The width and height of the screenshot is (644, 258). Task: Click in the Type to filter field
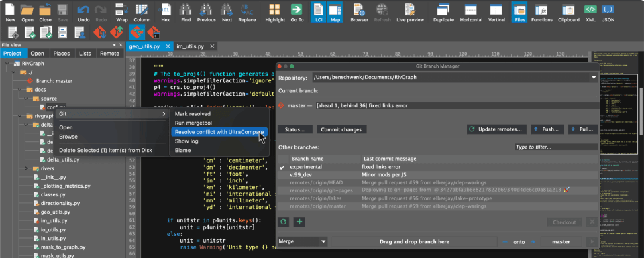pyautogui.click(x=556, y=147)
